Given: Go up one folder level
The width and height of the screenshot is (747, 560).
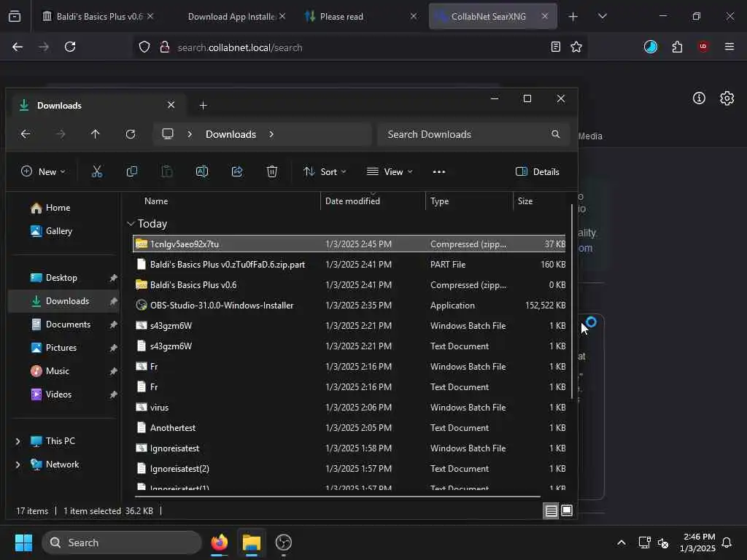Looking at the screenshot, I should (96, 134).
